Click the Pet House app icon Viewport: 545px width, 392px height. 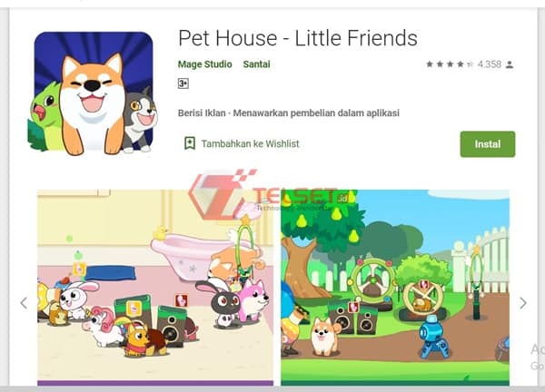pyautogui.click(x=93, y=93)
